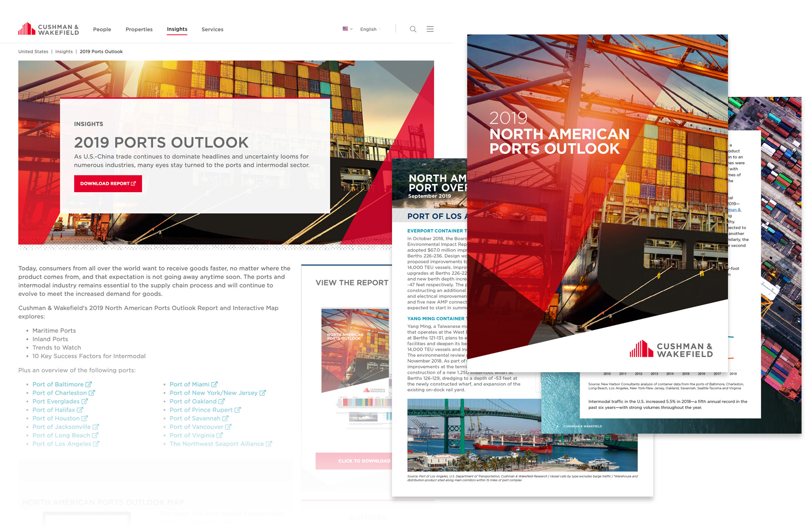This screenshot has width=812, height=531.
Task: Click the North American Ports Outlook Map heading
Action: [x=103, y=502]
